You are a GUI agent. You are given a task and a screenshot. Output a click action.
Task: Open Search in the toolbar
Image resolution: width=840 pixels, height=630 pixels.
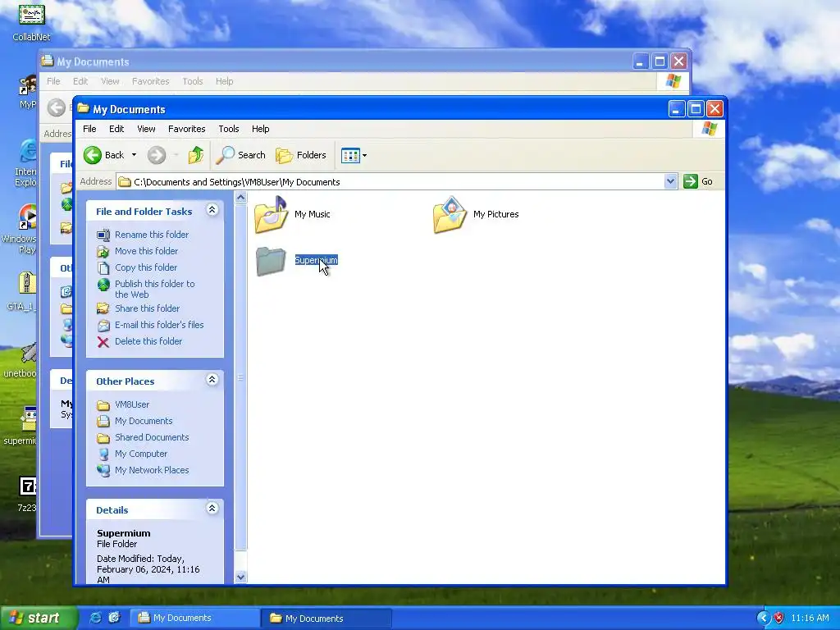pyautogui.click(x=241, y=155)
